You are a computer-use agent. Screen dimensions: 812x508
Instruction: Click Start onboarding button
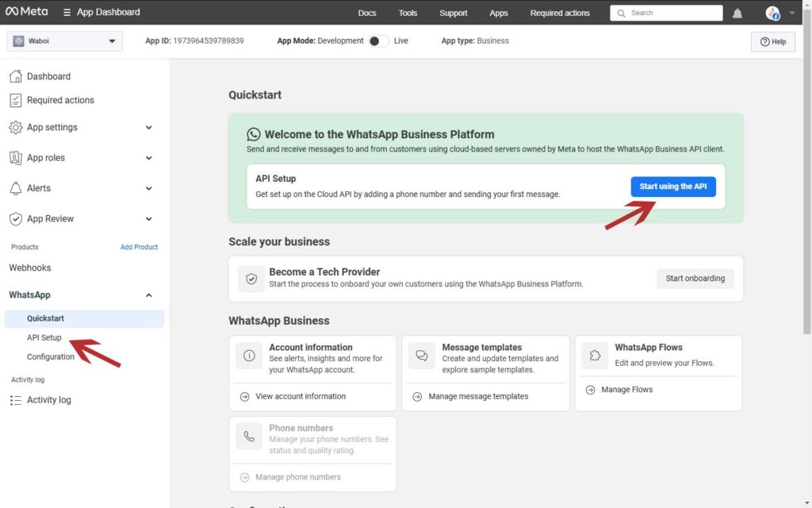coord(695,279)
